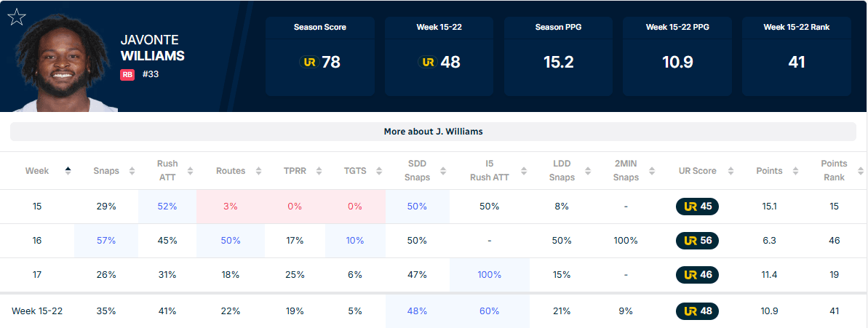
Task: Select the Season Score card
Action: (x=320, y=56)
